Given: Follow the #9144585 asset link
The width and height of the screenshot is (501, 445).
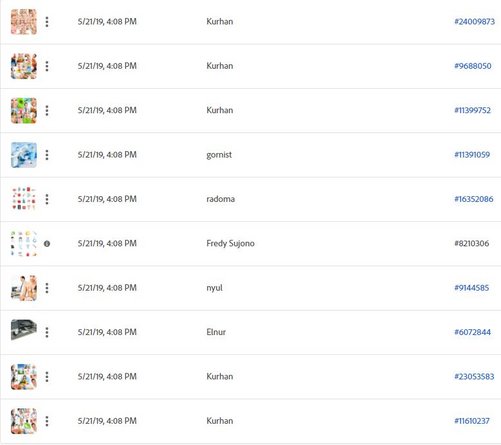Looking at the screenshot, I should [x=472, y=288].
